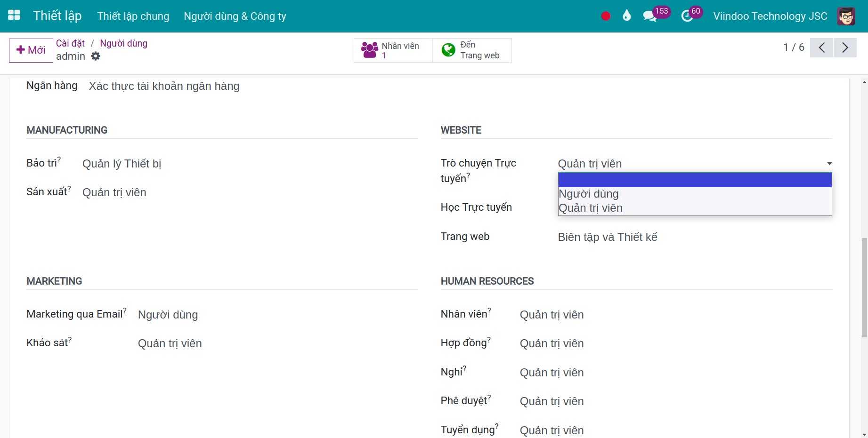868x438 pixels.
Task: Open conversations icon with 153 badge
Action: 650,16
